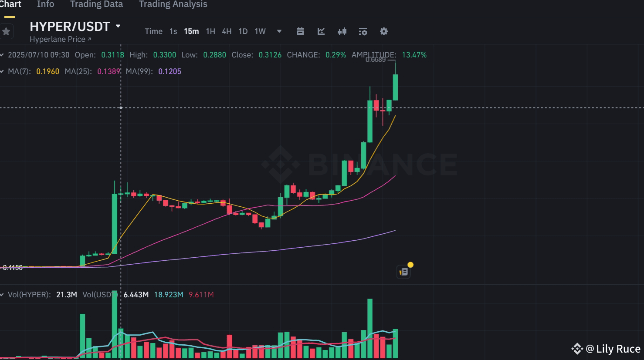Open the jump-to-date calendar icon

[300, 31]
